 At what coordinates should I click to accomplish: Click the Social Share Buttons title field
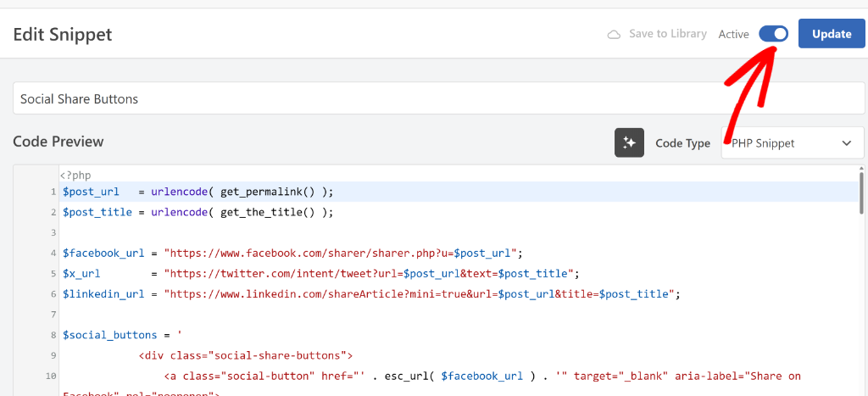pyautogui.click(x=438, y=98)
